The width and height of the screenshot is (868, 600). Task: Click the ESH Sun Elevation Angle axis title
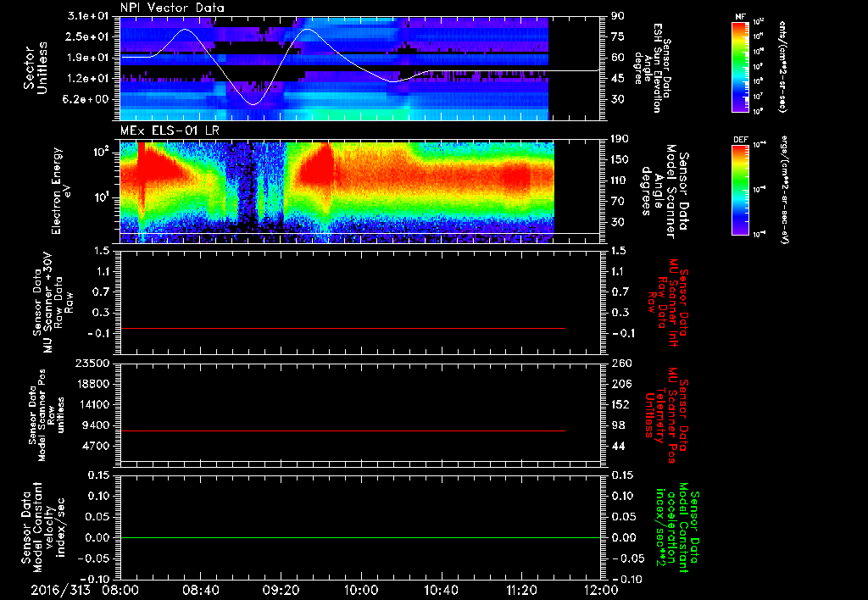pos(652,68)
